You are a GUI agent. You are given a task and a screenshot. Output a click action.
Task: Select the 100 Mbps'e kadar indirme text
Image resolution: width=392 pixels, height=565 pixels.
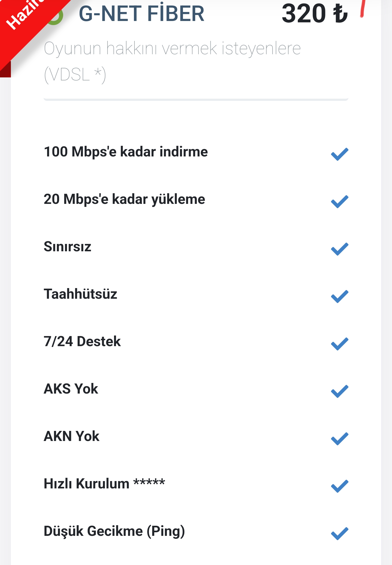(126, 152)
